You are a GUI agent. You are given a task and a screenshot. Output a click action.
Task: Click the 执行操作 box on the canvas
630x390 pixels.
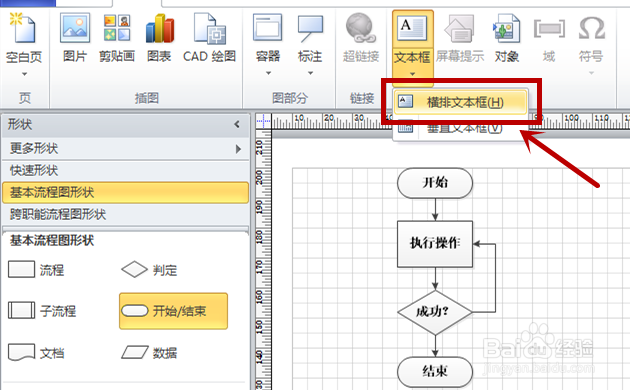point(435,243)
